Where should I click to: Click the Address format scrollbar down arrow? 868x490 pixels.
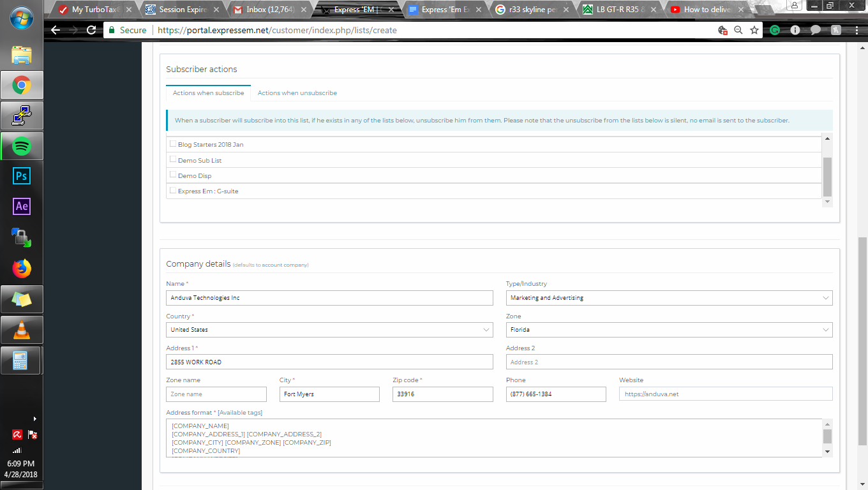[x=827, y=452]
